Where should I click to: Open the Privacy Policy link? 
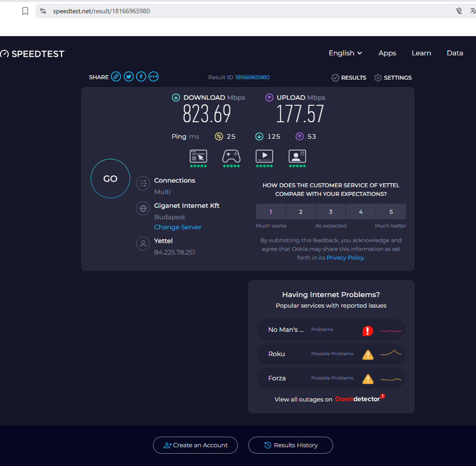pos(345,258)
